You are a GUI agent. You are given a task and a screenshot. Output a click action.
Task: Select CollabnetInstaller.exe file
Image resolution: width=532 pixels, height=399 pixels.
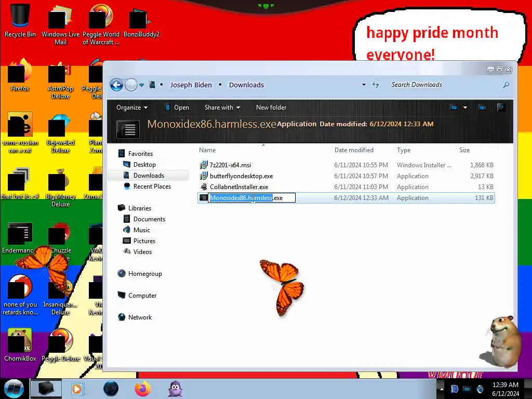coord(346,187)
